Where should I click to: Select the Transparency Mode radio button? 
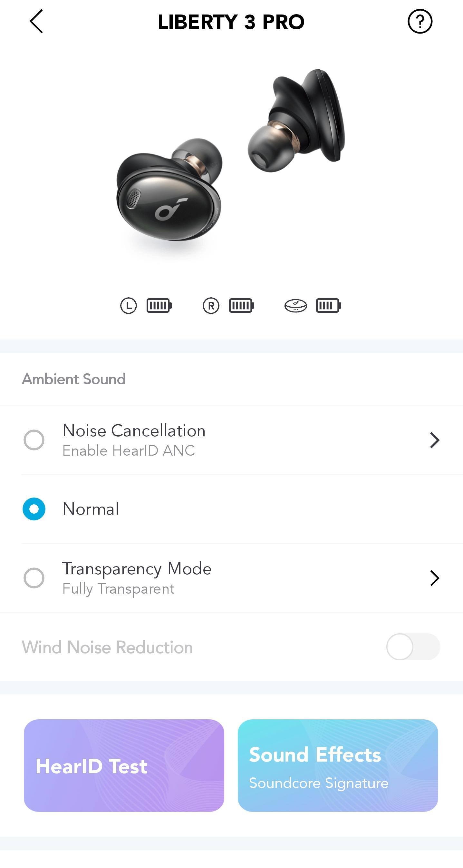click(34, 578)
